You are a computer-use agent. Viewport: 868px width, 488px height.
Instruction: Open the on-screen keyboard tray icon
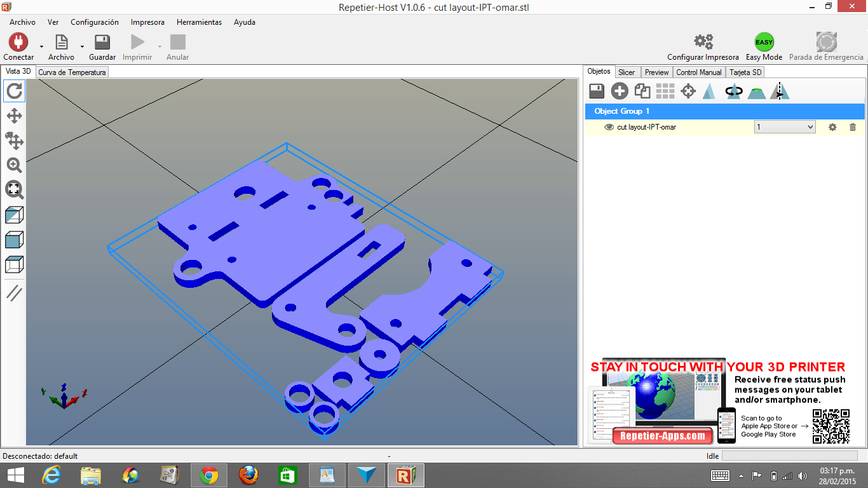[721, 475]
